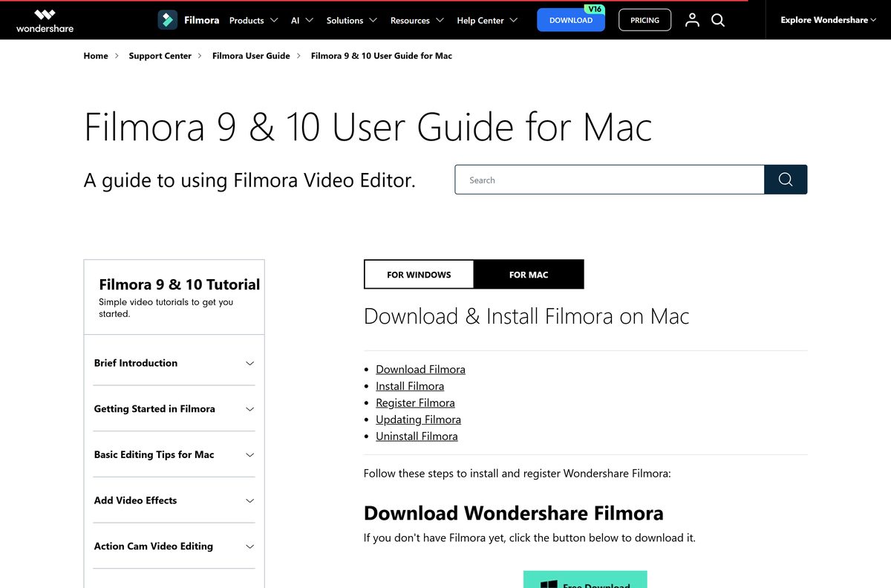Jump to Updating Filmora link
The width and height of the screenshot is (891, 588).
(x=418, y=419)
